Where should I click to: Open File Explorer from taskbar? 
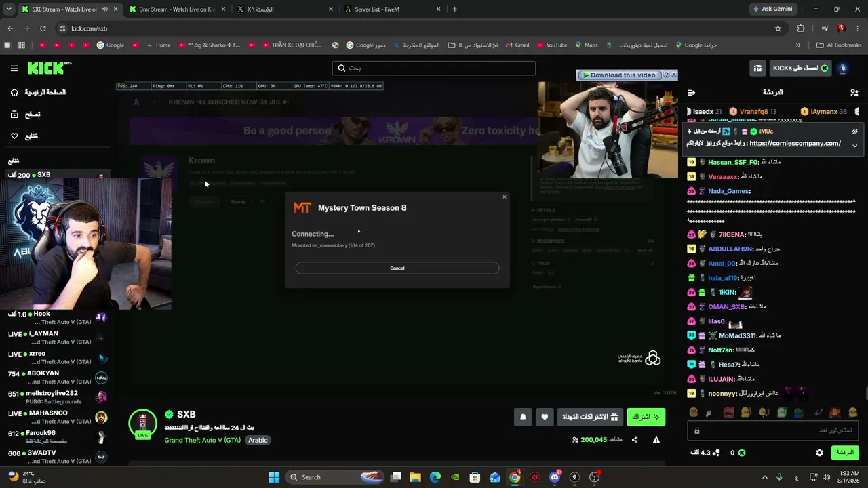415,477
